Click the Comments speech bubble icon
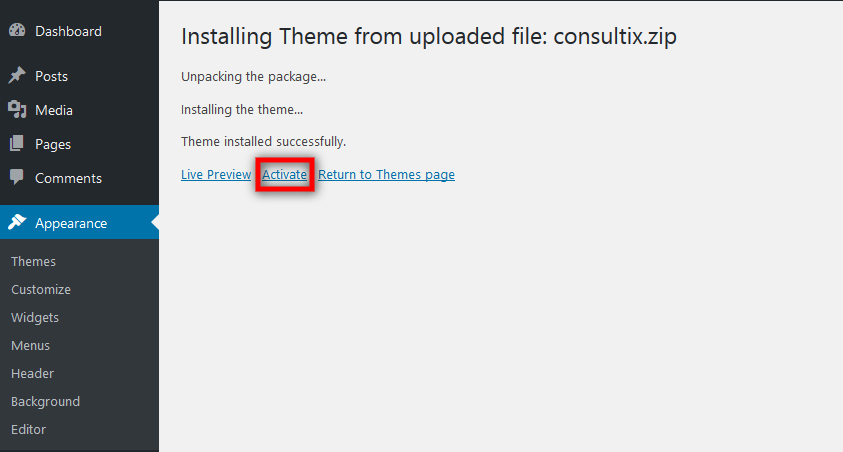 click(17, 178)
